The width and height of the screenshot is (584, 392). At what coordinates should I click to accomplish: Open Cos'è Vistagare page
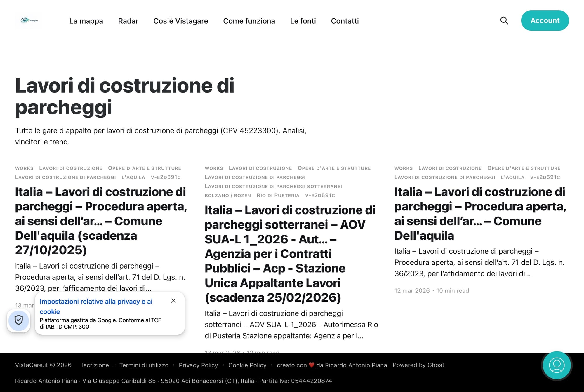click(180, 21)
